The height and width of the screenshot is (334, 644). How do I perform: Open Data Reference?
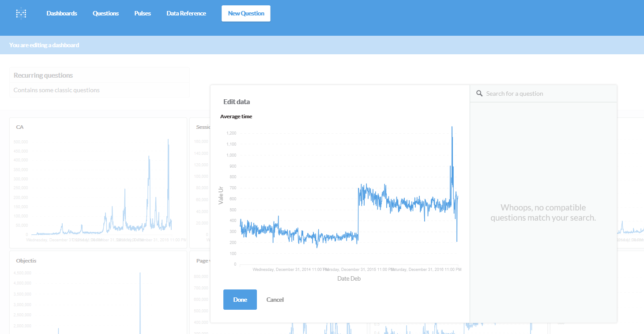click(x=186, y=13)
